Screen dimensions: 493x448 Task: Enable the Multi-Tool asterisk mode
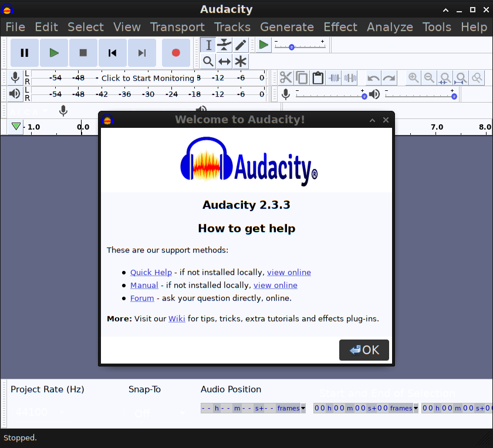241,62
